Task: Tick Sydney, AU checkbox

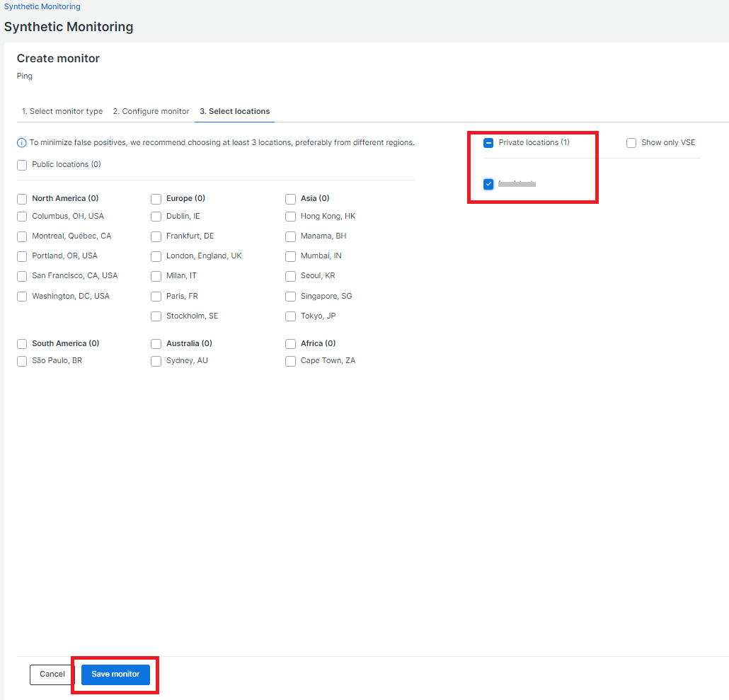Action: point(156,361)
